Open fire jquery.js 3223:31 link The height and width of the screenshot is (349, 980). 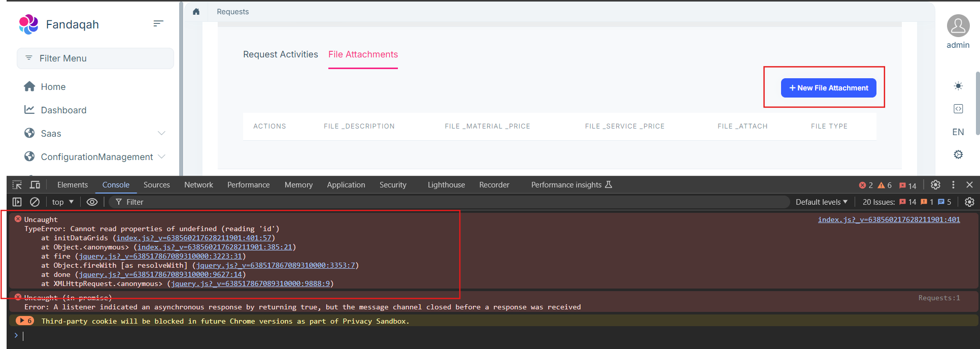point(160,256)
